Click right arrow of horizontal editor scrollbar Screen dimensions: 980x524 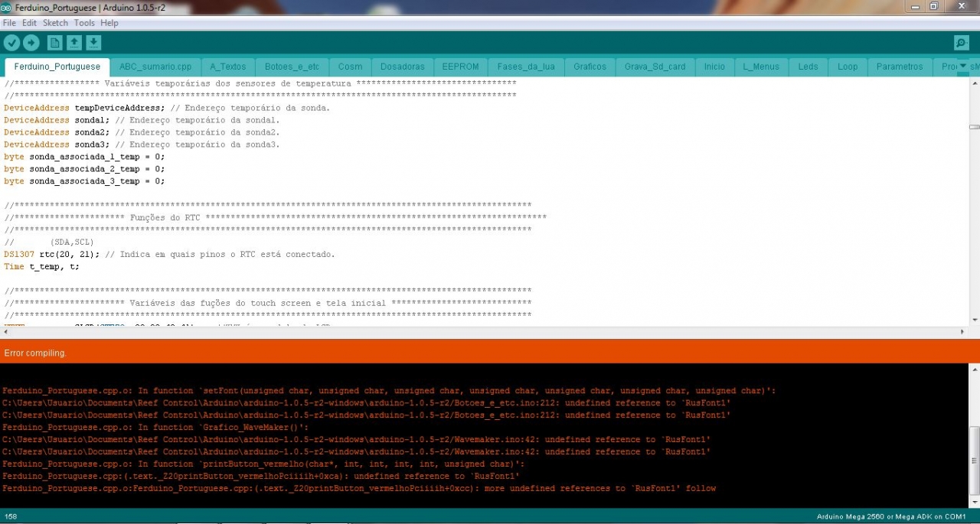coord(963,332)
